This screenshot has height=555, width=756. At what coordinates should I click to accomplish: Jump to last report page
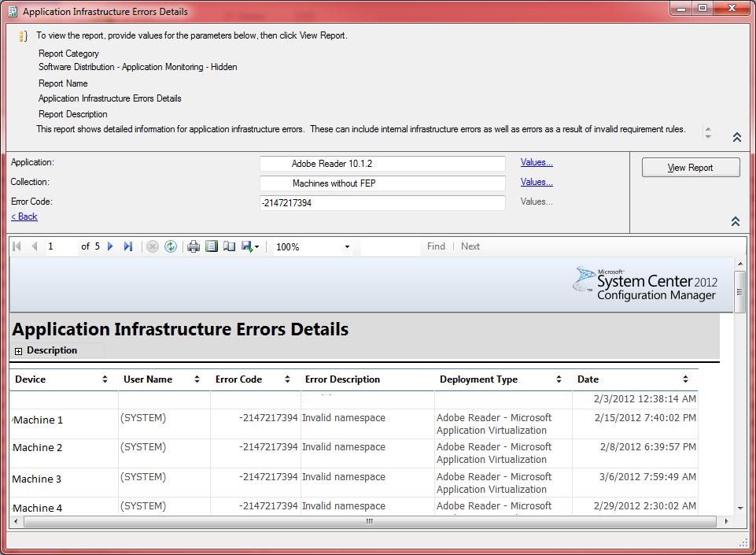[127, 246]
